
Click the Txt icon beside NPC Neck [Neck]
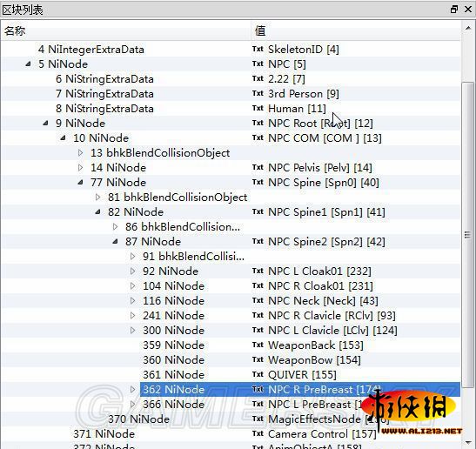[x=258, y=300]
